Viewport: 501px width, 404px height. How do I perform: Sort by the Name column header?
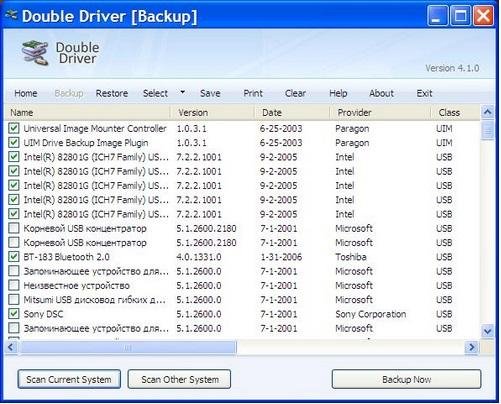pos(87,113)
